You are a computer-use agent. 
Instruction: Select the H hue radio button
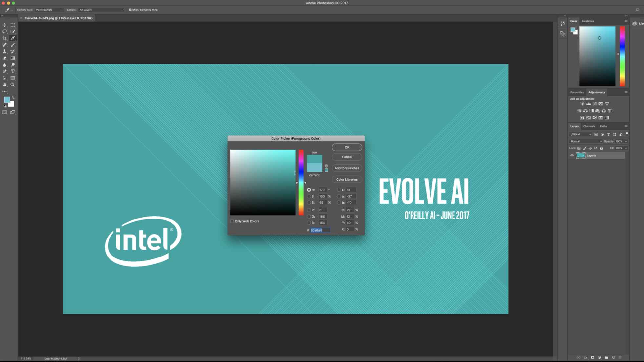(x=309, y=190)
